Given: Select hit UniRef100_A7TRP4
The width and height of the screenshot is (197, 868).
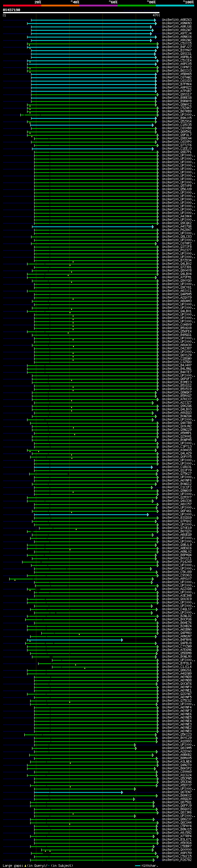Looking at the screenshot, I should [177, 836].
